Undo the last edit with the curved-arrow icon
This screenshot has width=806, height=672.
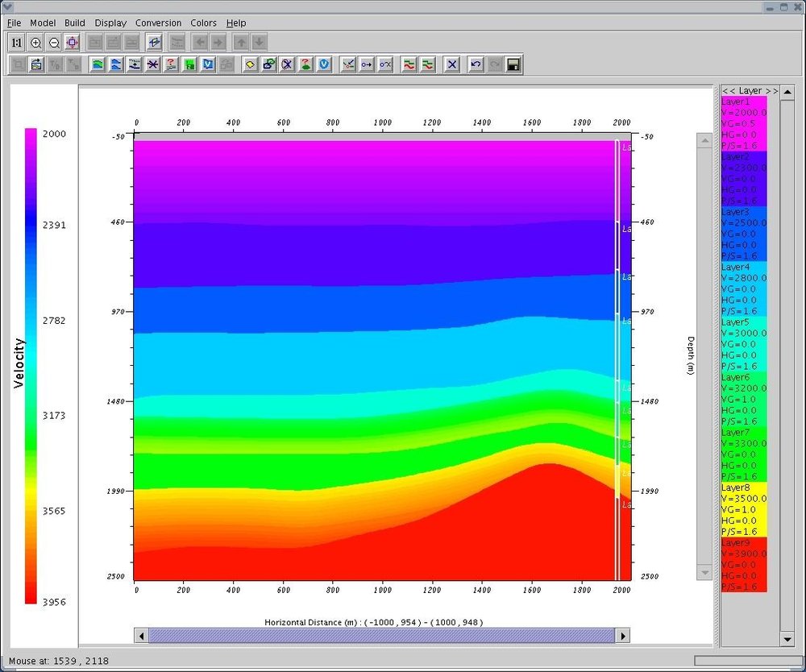[475, 64]
